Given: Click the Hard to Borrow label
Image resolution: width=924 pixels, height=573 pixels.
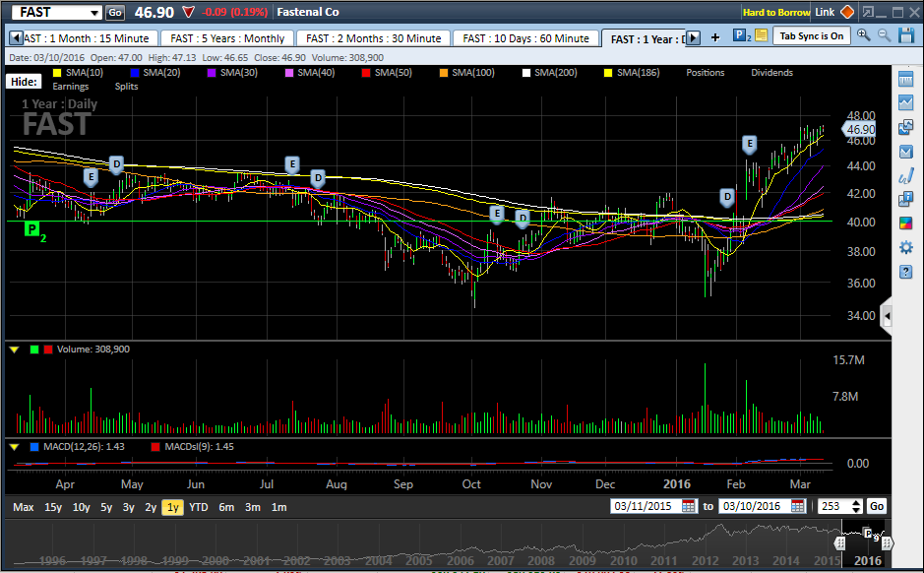Looking at the screenshot, I should [x=776, y=13].
